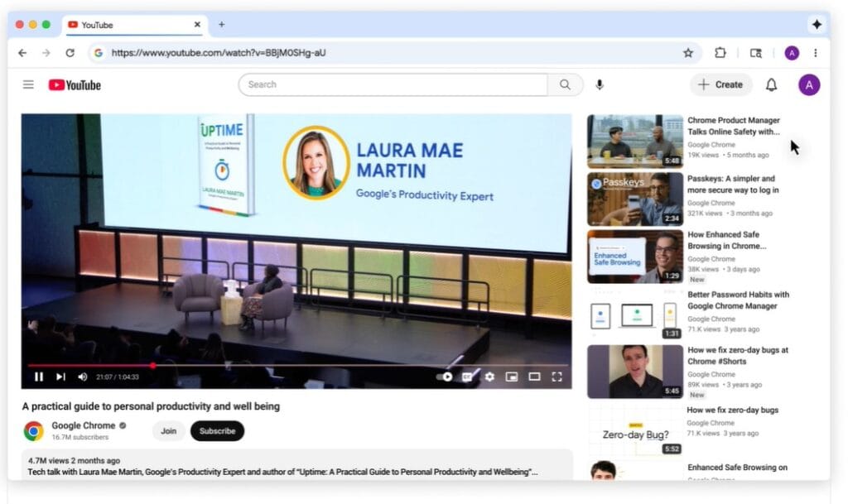Pause the video playback

[39, 377]
